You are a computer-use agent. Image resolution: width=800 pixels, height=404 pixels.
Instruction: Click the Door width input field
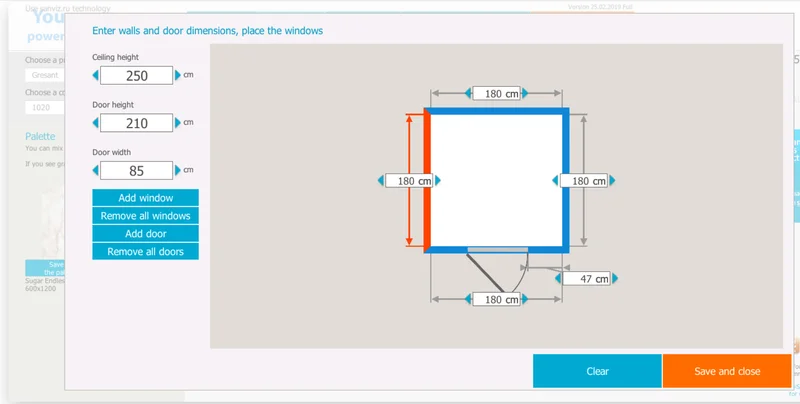coord(137,171)
